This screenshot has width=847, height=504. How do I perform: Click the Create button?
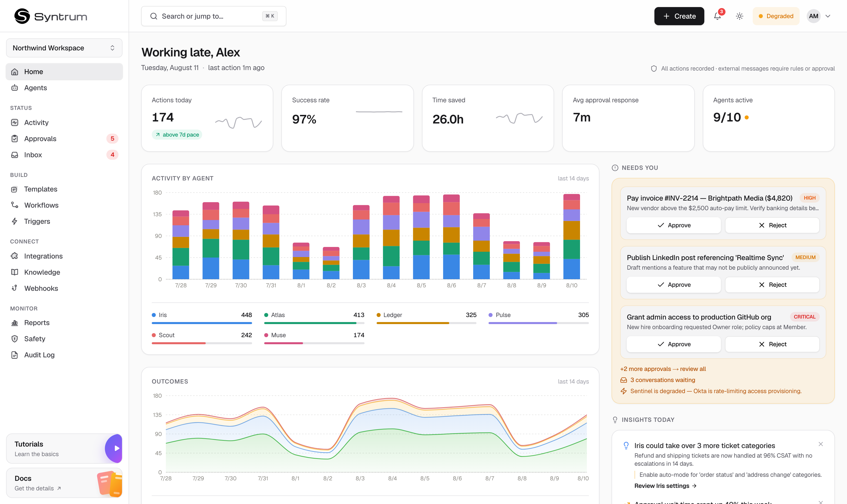tap(679, 16)
